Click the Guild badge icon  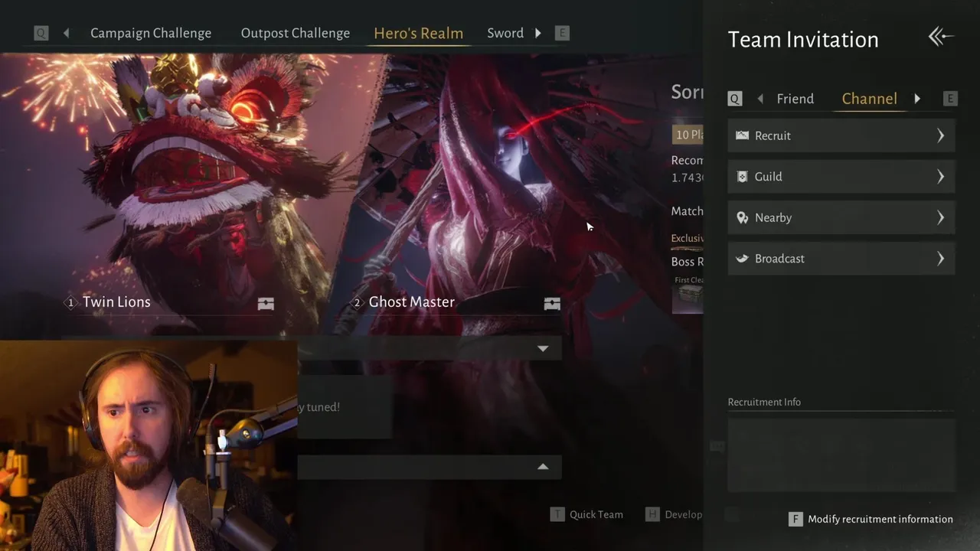[x=742, y=177]
